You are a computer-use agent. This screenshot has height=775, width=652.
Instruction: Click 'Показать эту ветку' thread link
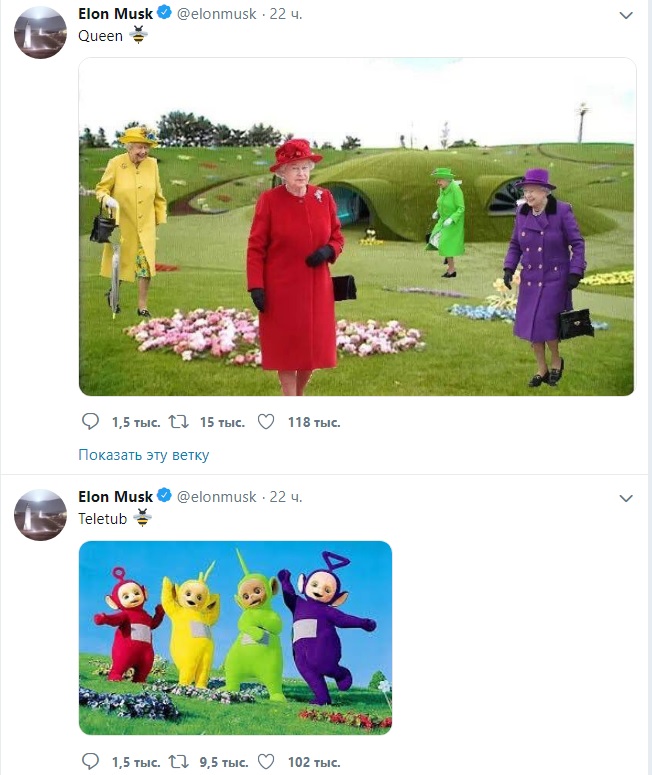coord(144,455)
